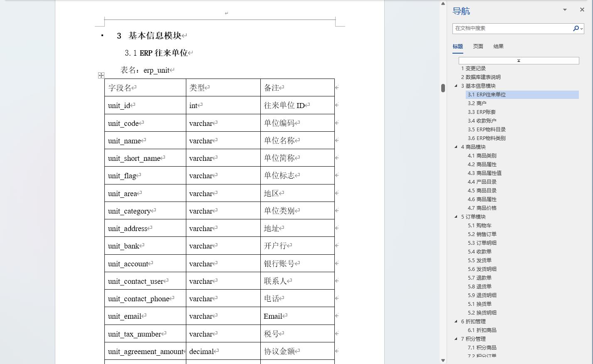The image size is (593, 364).
Task: Jump to heading 4.4 产品目录
Action: (x=482, y=182)
